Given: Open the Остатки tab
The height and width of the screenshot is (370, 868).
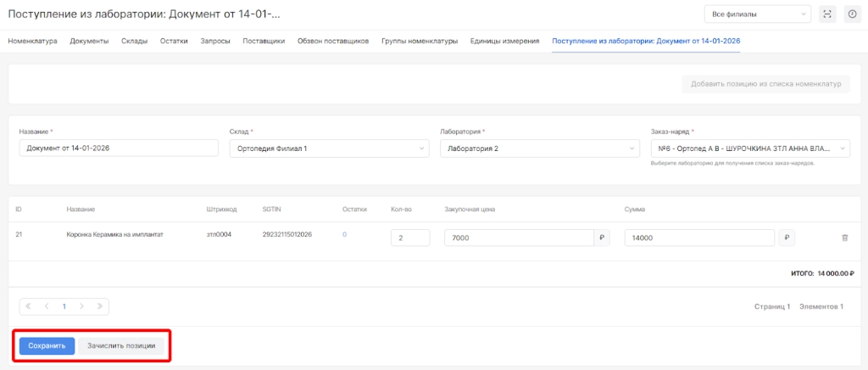Looking at the screenshot, I should pos(174,41).
